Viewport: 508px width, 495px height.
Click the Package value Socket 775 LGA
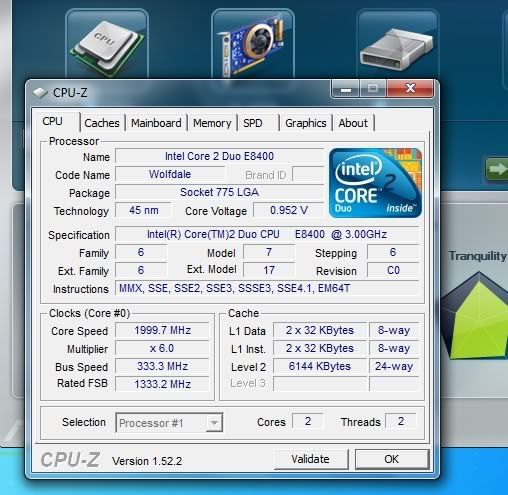[x=219, y=192]
